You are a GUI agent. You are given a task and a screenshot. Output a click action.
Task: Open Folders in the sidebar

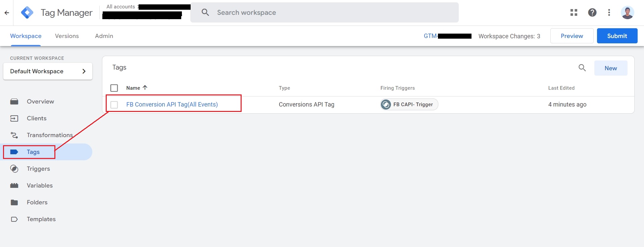(x=37, y=202)
